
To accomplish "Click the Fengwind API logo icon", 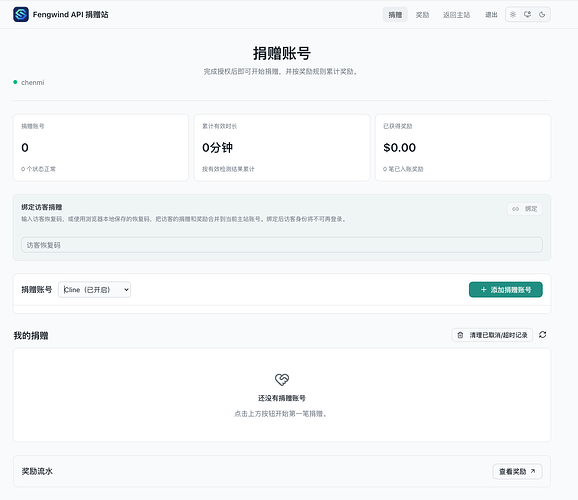I will 21,14.
